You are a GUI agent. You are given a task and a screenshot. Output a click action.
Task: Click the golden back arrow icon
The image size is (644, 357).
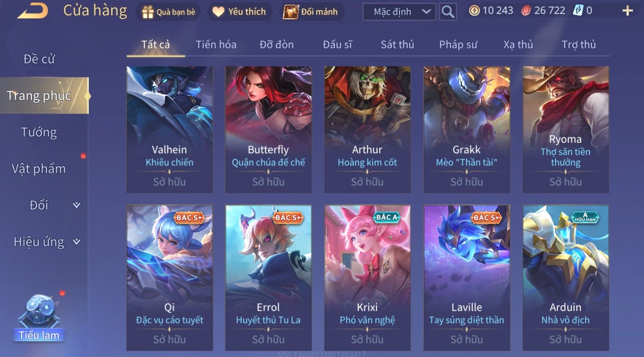tap(32, 11)
